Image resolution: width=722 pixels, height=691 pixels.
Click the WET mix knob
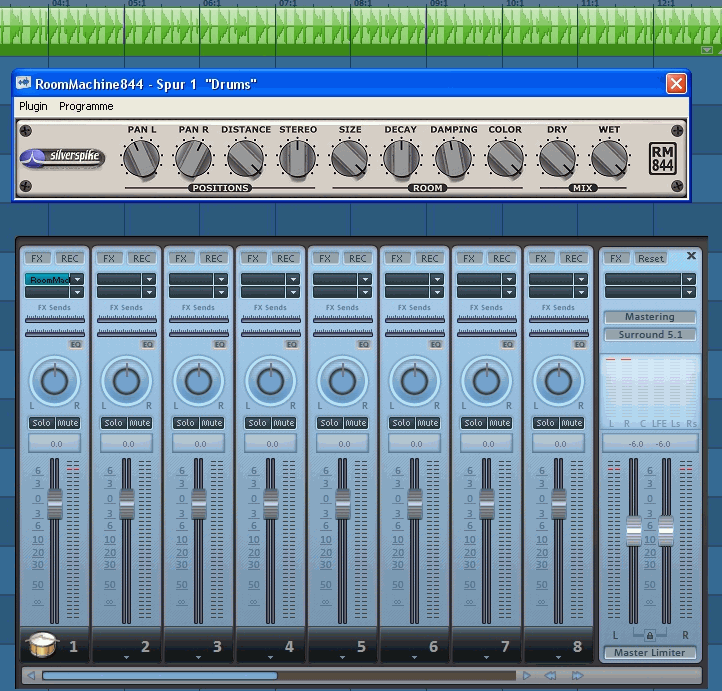point(609,159)
